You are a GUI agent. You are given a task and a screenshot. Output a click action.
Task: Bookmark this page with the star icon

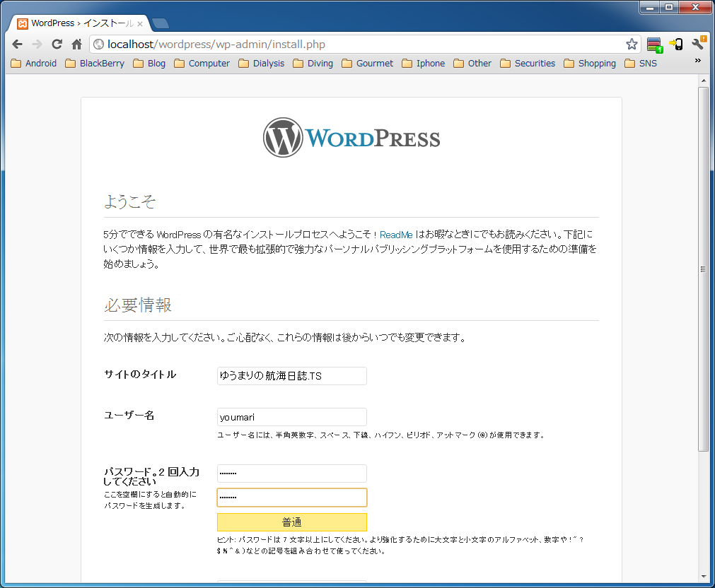pyautogui.click(x=632, y=45)
